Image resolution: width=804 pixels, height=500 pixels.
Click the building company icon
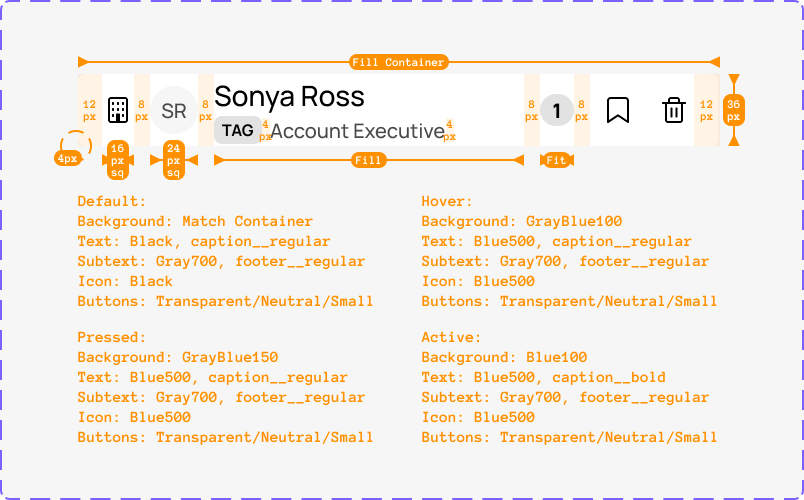[118, 110]
